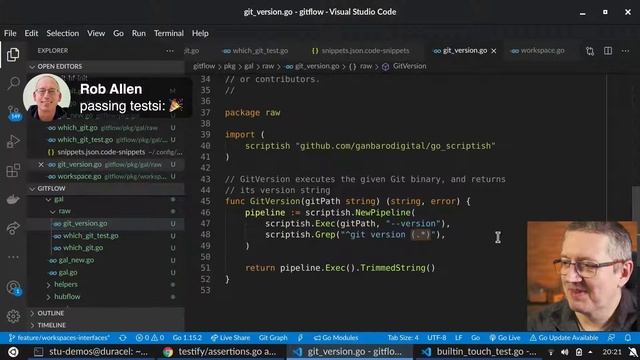
Task: Click feature/workspaces-interfaces branch in status bar
Action: click(59, 338)
